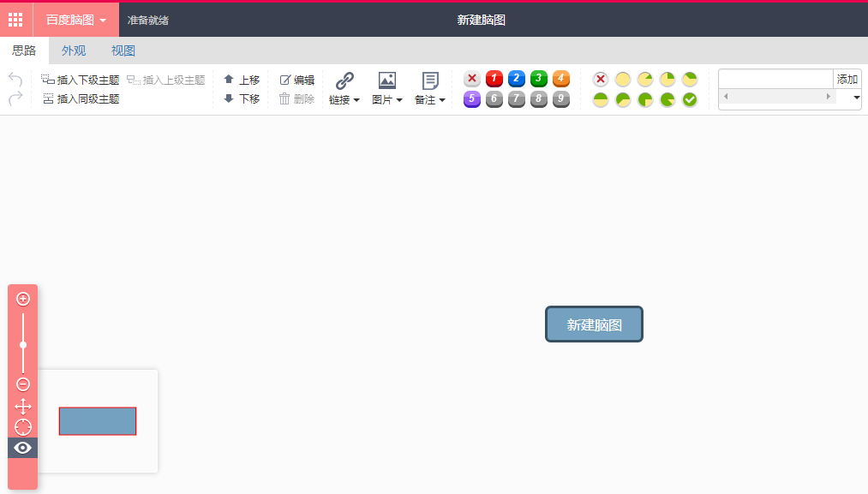Screen dimensions: 868x494
Task: Expand the 备注 dropdown
Action: (x=430, y=100)
